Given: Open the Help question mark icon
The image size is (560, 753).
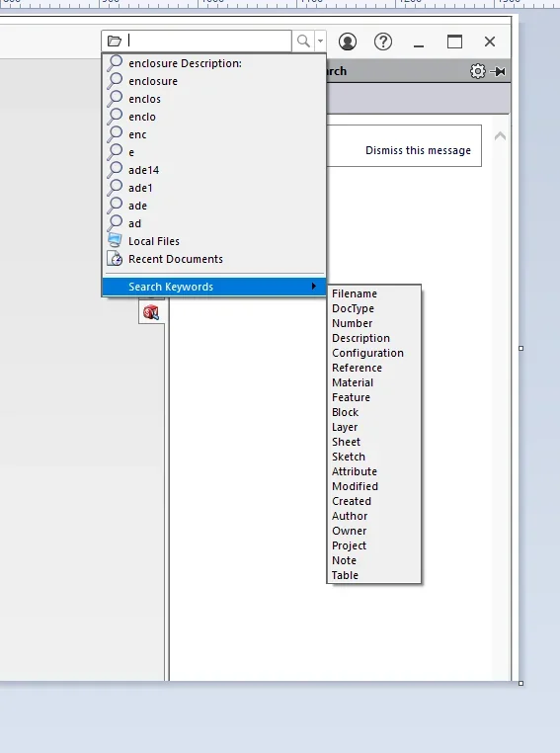Looking at the screenshot, I should point(383,42).
